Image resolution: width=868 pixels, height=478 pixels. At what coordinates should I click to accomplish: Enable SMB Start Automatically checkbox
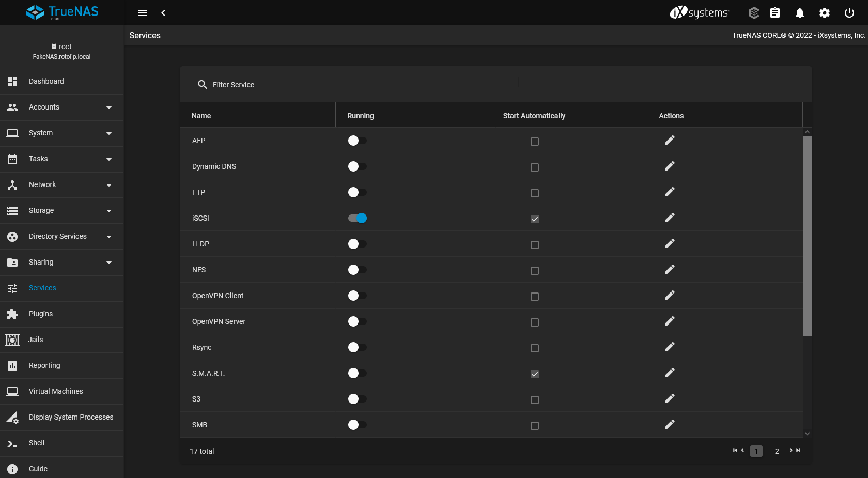click(535, 426)
